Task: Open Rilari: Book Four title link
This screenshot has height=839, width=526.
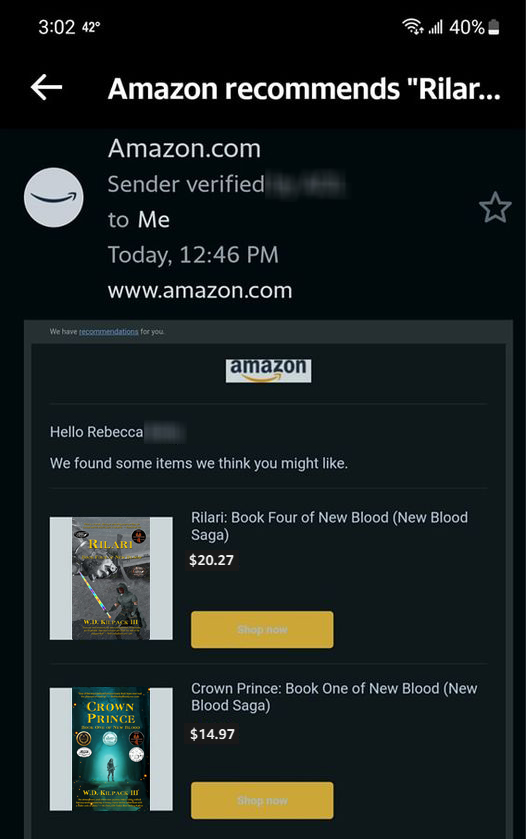Action: (330, 526)
